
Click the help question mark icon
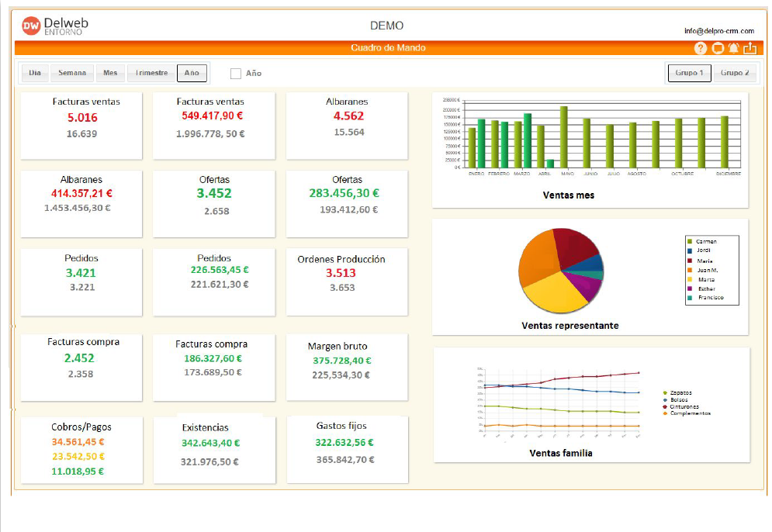[x=701, y=48]
